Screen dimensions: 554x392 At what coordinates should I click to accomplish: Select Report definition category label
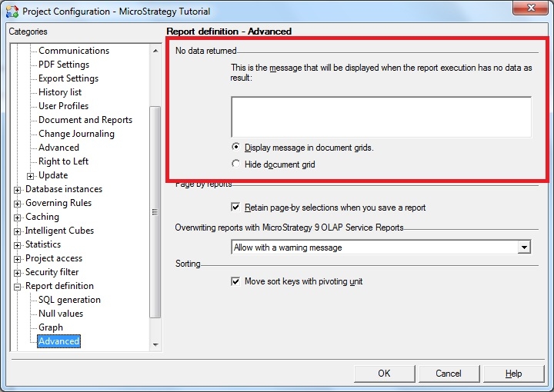click(x=60, y=286)
